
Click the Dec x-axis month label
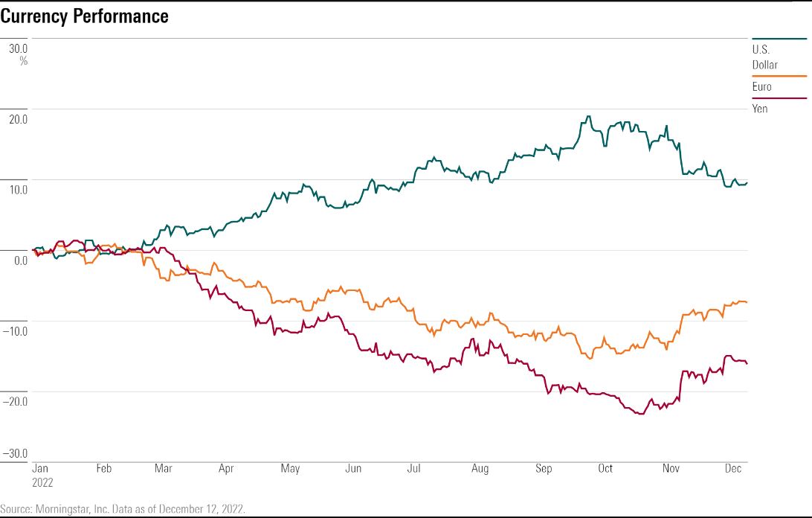pos(734,468)
